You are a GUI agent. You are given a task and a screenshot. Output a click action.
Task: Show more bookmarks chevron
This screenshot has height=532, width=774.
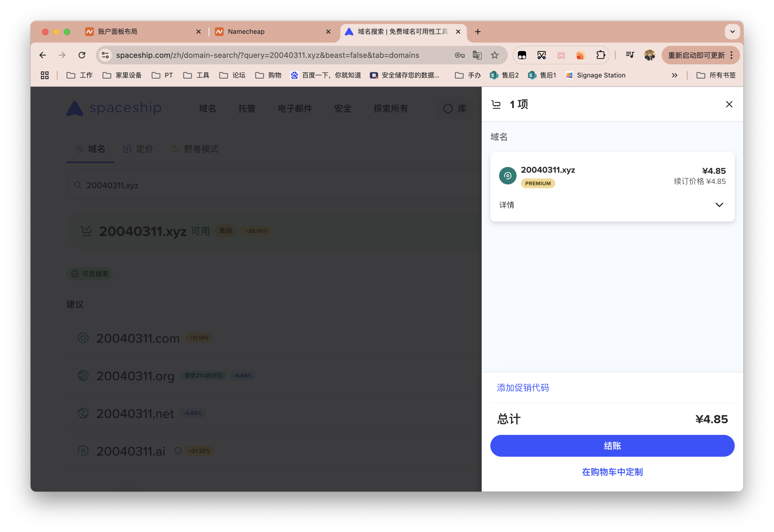pyautogui.click(x=674, y=75)
